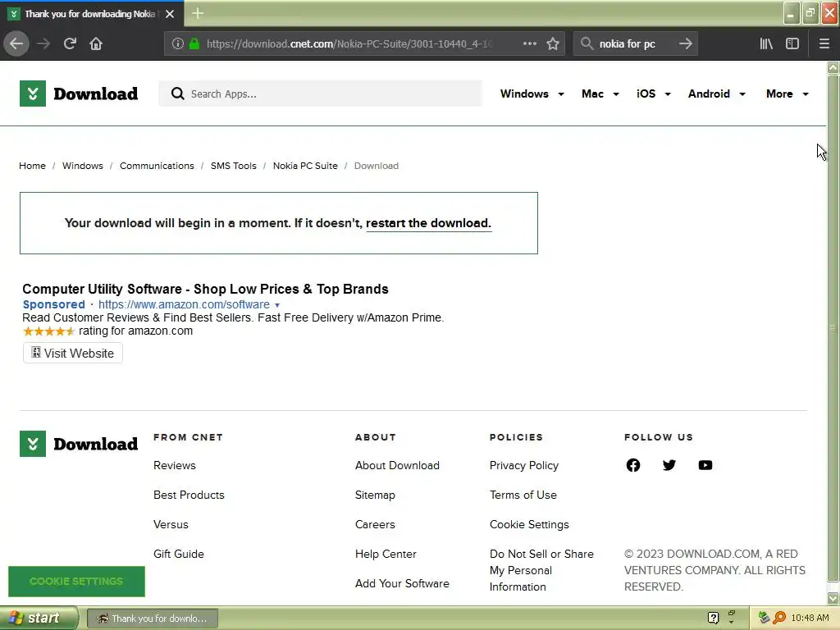Open the Twitter follow icon
Screen dimensions: 840x630
click(669, 465)
